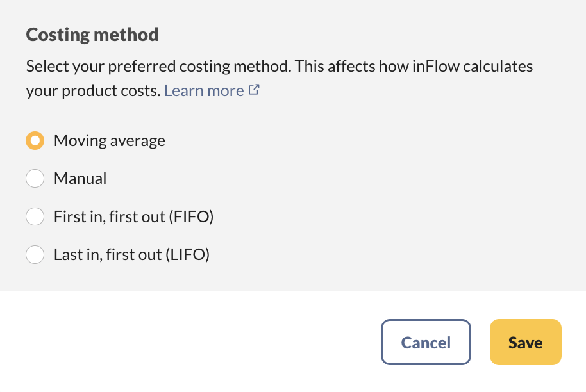The image size is (586, 392).
Task: Click the 'First in, first out (FIFO)' label
Action: (x=133, y=217)
